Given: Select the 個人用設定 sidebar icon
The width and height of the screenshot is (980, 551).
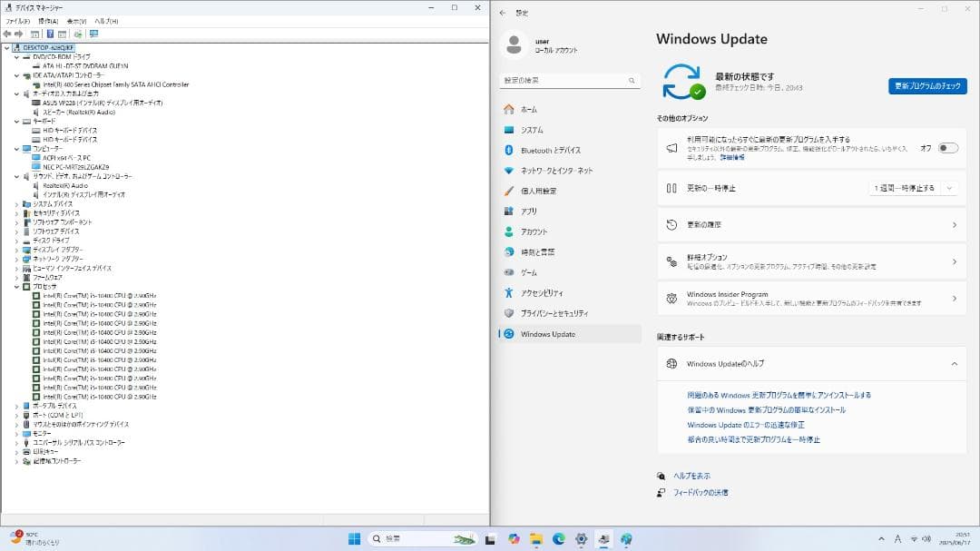Looking at the screenshot, I should pyautogui.click(x=508, y=191).
